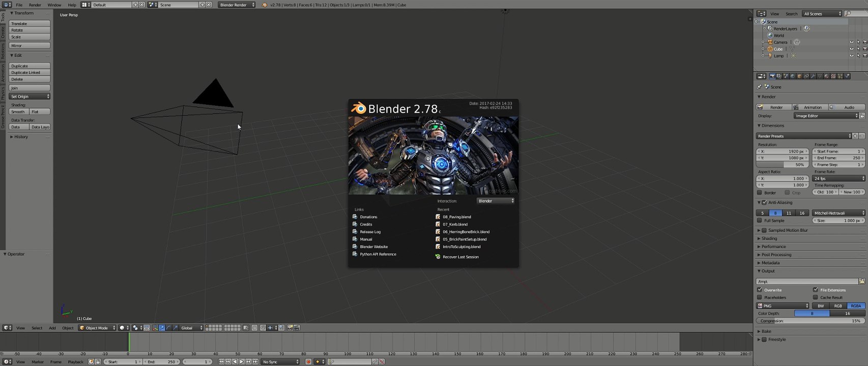
Task: Jump to the timeline's last frame
Action: click(x=255, y=361)
